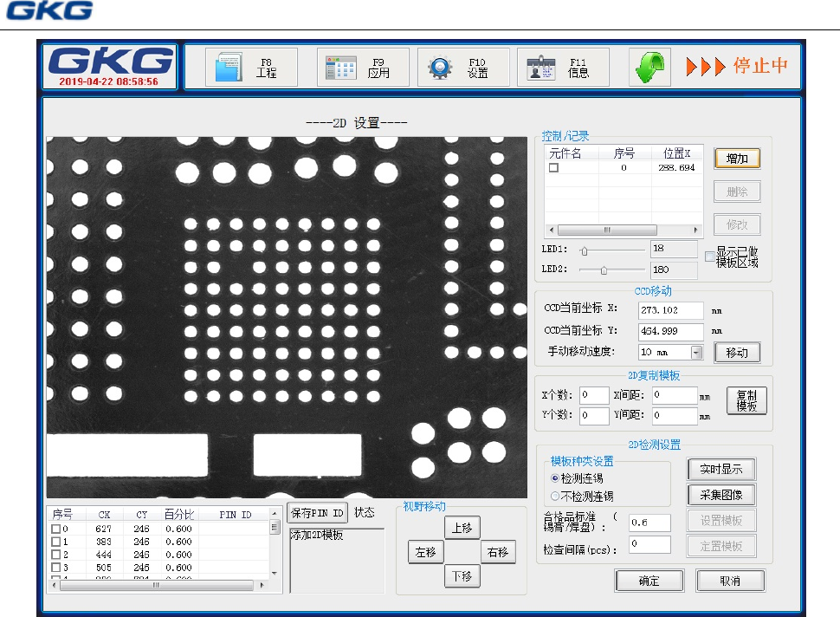Click the 保存PIN ID button
Screen dimensions: 840x617
point(317,512)
